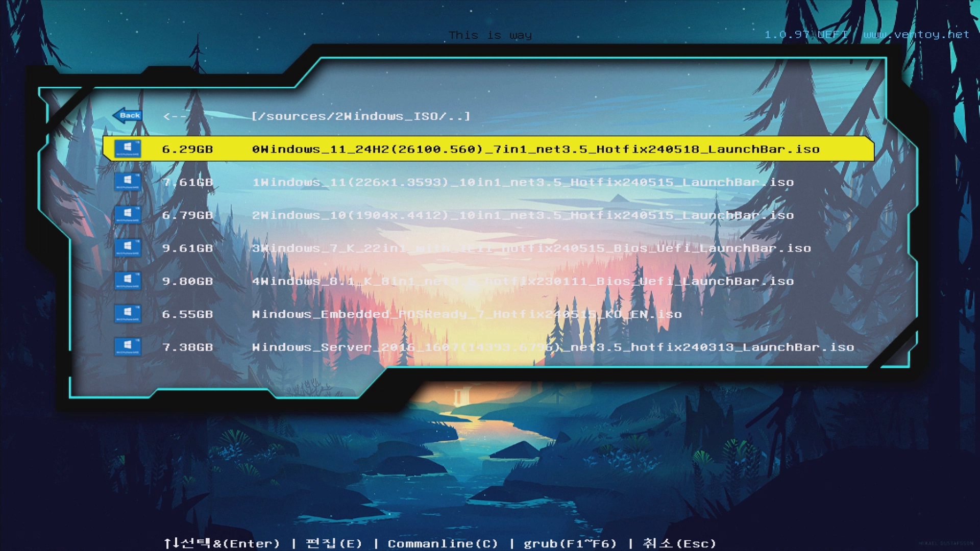The height and width of the screenshot is (551, 980).
Task: Click Windows icon beside the 6.29GB entry
Action: 128,148
